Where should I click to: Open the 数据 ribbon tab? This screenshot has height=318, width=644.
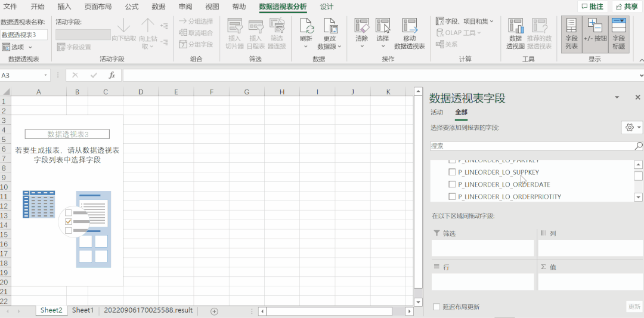click(x=159, y=7)
